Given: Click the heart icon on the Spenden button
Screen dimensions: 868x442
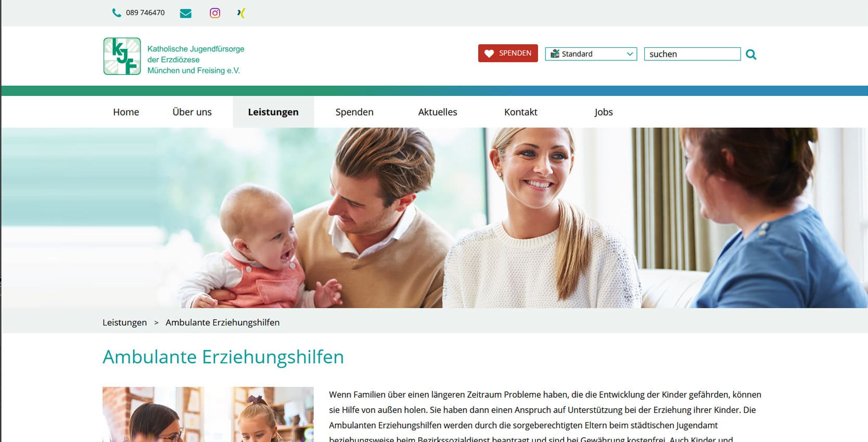Looking at the screenshot, I should click(x=489, y=53).
